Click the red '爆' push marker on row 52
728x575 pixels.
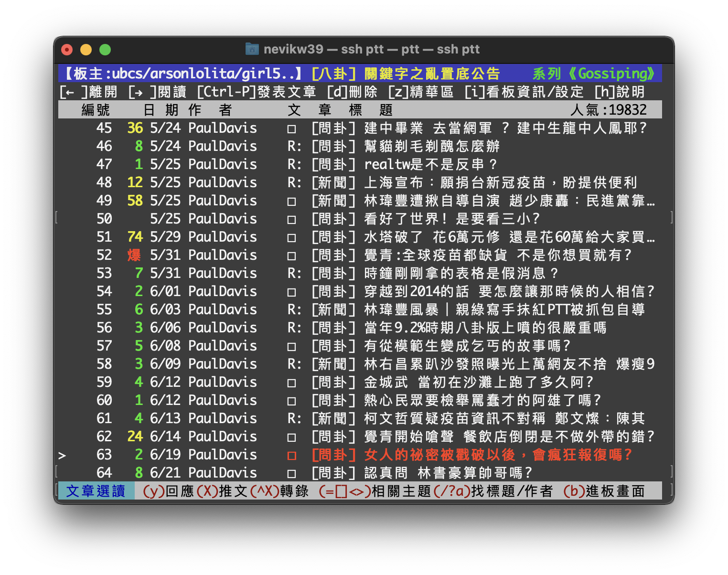pyautogui.click(x=134, y=255)
